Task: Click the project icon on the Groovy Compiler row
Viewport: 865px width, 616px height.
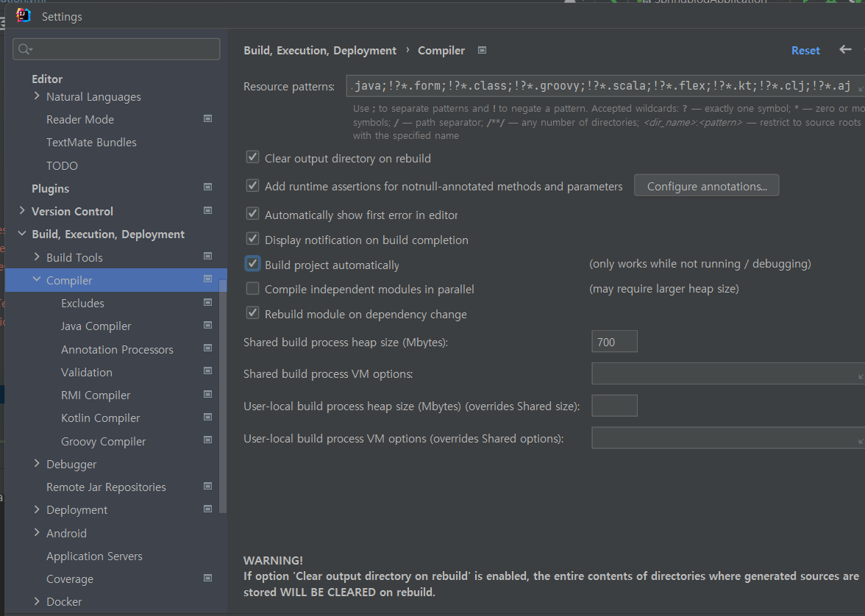Action: 208,440
